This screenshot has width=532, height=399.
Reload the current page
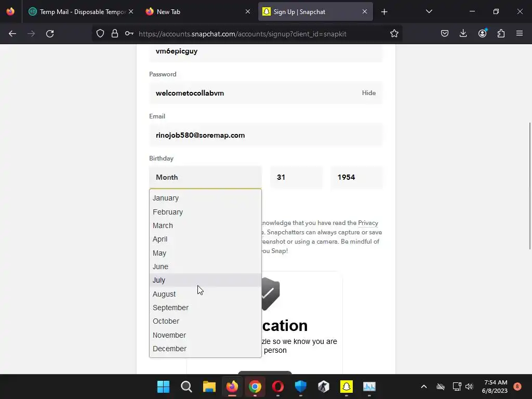(x=50, y=34)
